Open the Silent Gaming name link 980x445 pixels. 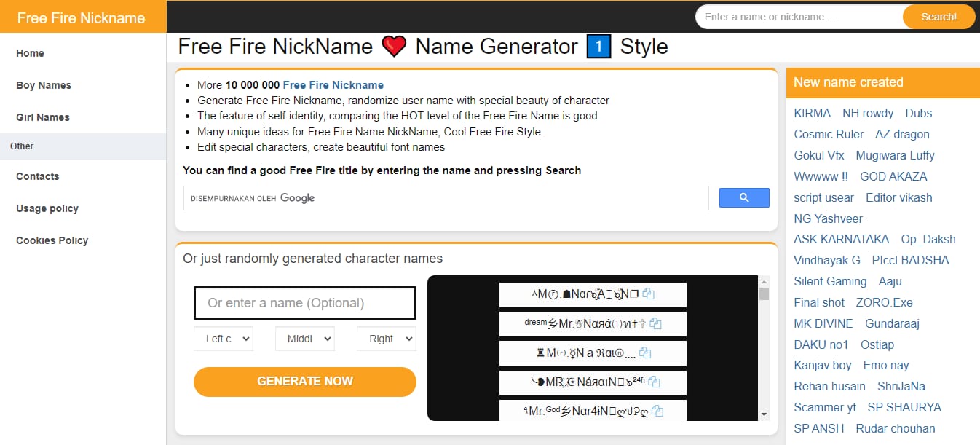831,282
